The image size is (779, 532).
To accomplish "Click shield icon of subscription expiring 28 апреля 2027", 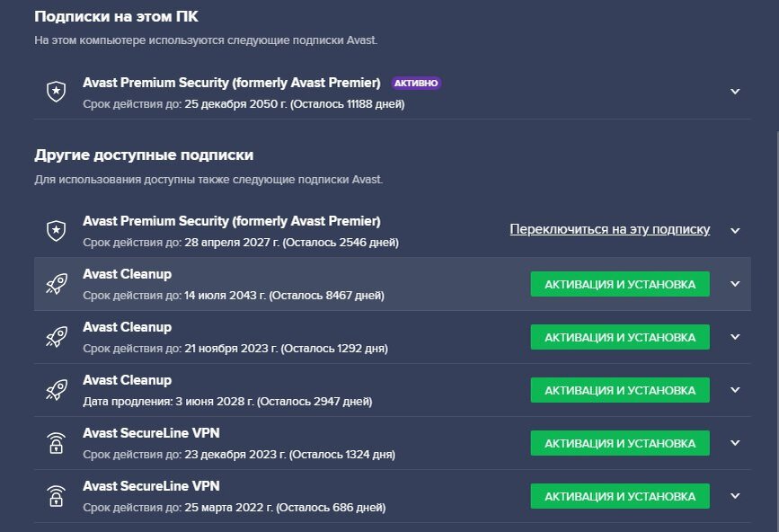I will coord(56,230).
